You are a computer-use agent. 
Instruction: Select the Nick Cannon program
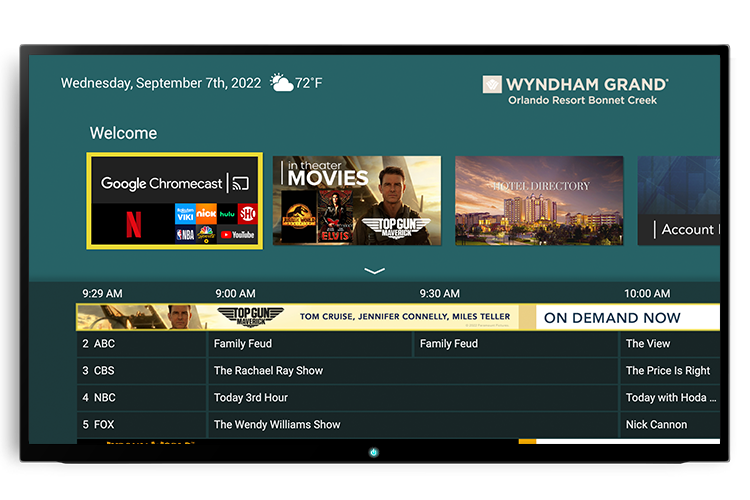coord(670,424)
